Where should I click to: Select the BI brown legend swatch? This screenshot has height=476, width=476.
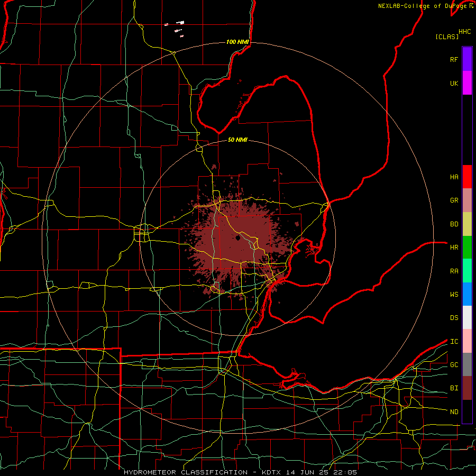pos(467,388)
